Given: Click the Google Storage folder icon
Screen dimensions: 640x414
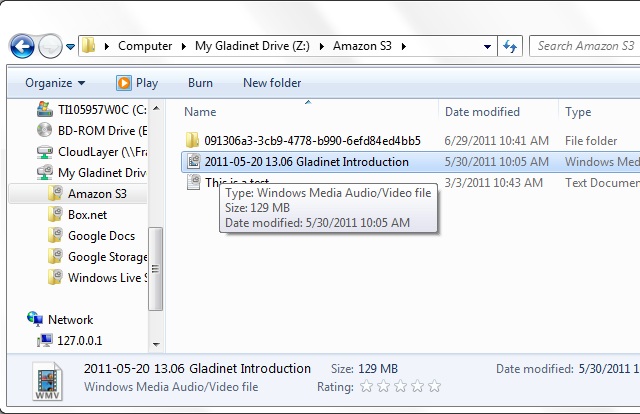Looking at the screenshot, I should click(x=55, y=256).
